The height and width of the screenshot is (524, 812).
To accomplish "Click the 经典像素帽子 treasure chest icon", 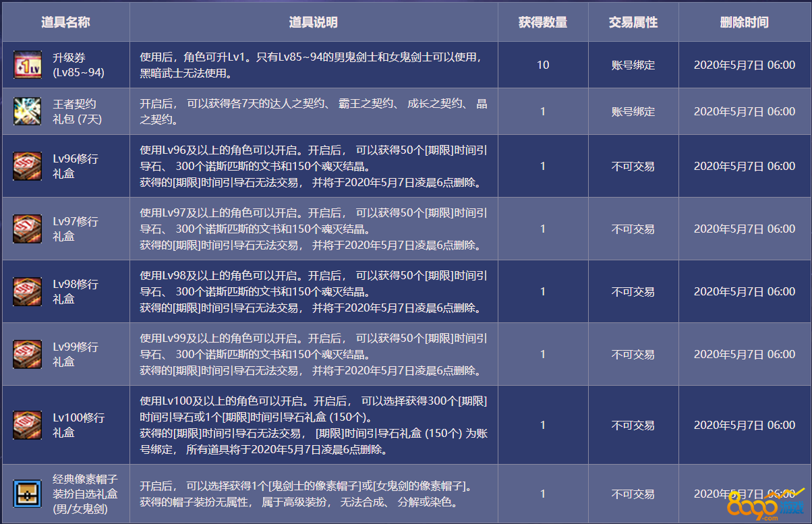I will 28,494.
